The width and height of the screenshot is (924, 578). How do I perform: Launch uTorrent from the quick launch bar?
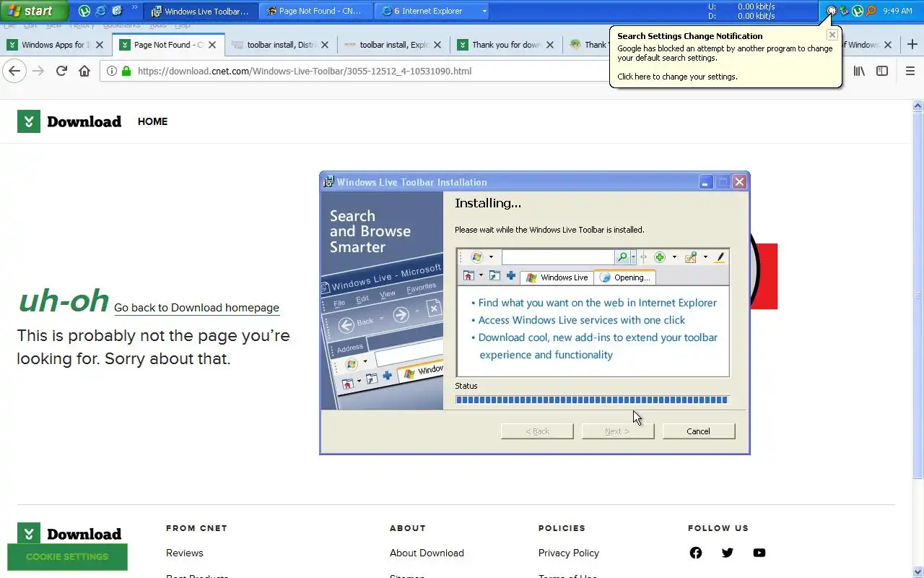(84, 11)
